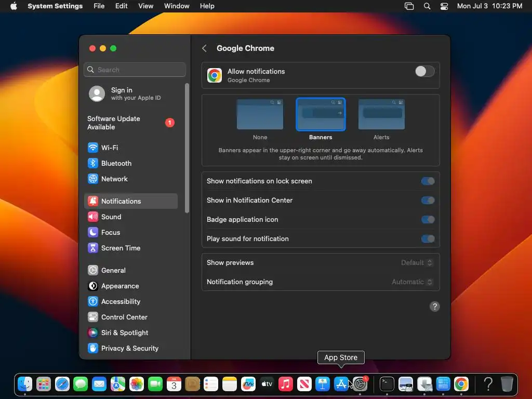Open Launchpad from the Dock
Image resolution: width=532 pixels, height=399 pixels.
coord(44,384)
